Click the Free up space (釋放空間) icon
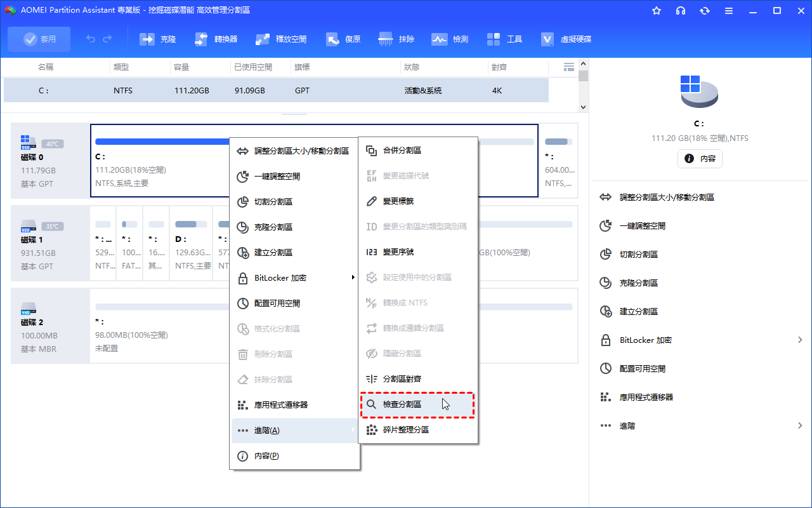Screen dimensions: 812x508 tap(263, 39)
